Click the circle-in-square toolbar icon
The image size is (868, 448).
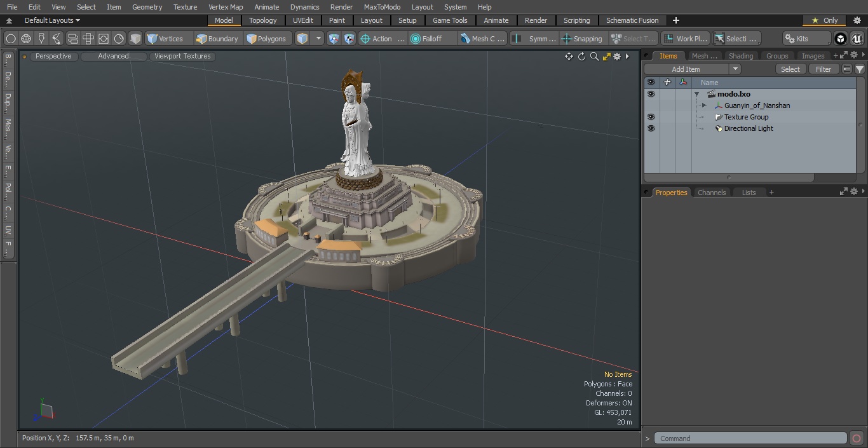click(104, 39)
